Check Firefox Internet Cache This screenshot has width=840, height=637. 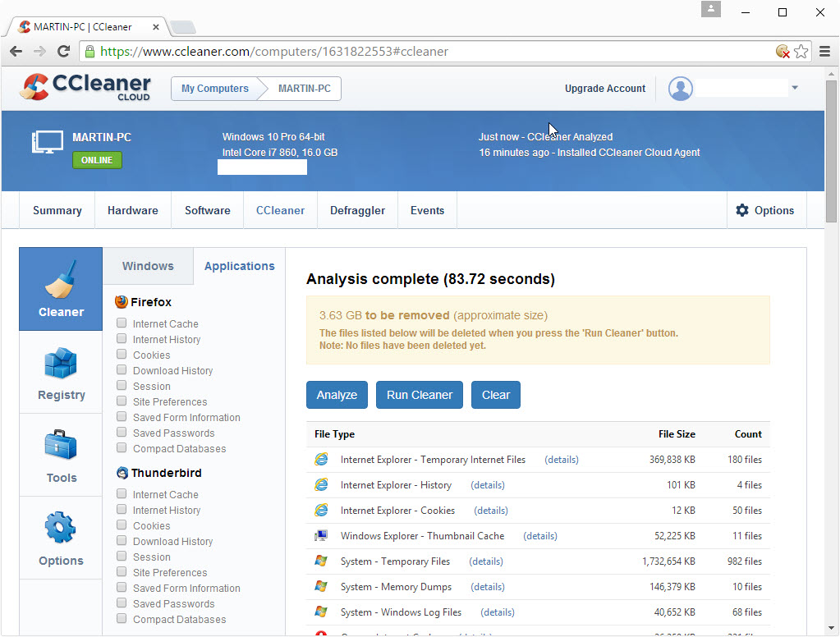122,323
